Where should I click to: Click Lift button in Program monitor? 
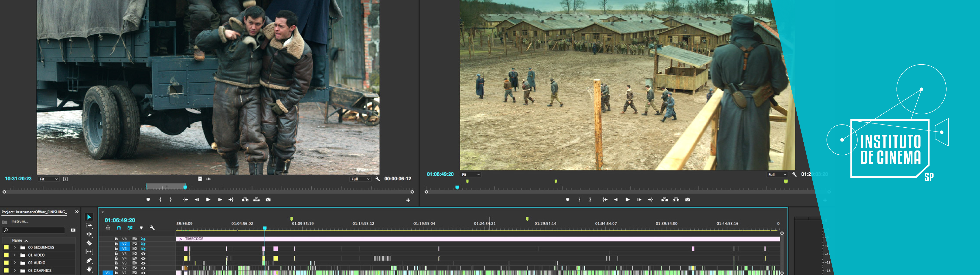[664, 200]
